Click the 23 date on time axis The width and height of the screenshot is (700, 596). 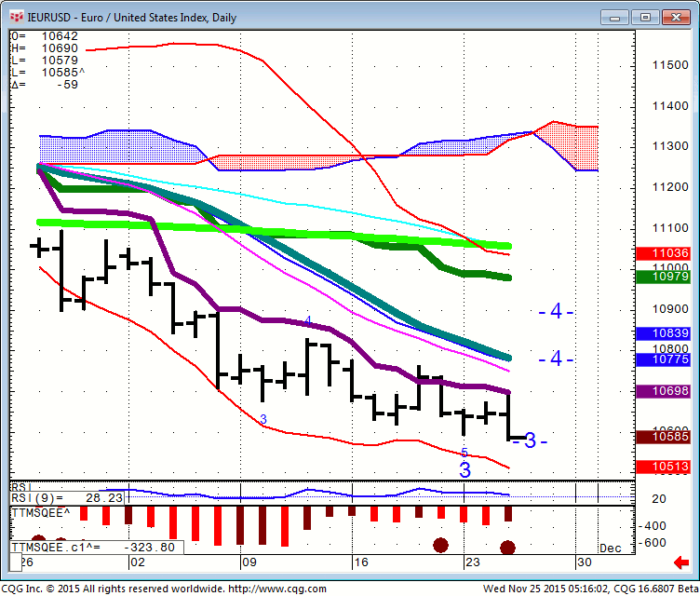[473, 562]
